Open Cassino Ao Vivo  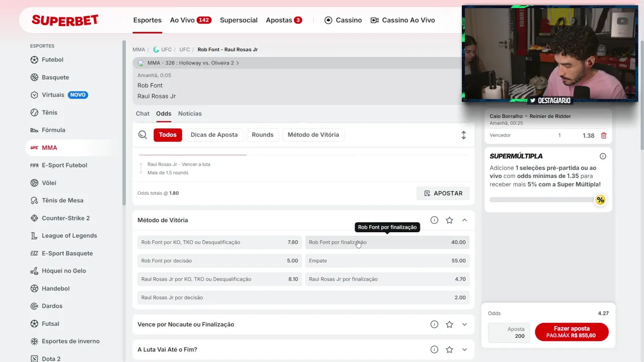(x=403, y=20)
